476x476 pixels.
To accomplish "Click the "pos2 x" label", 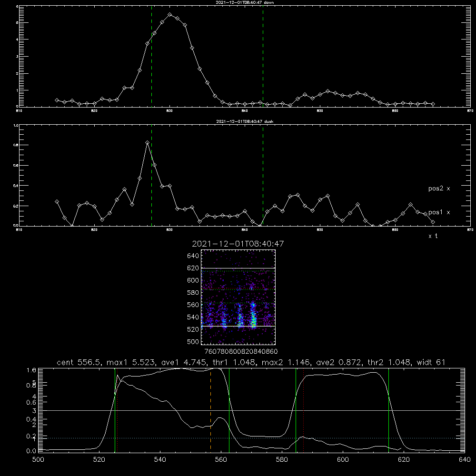I will (x=439, y=188).
